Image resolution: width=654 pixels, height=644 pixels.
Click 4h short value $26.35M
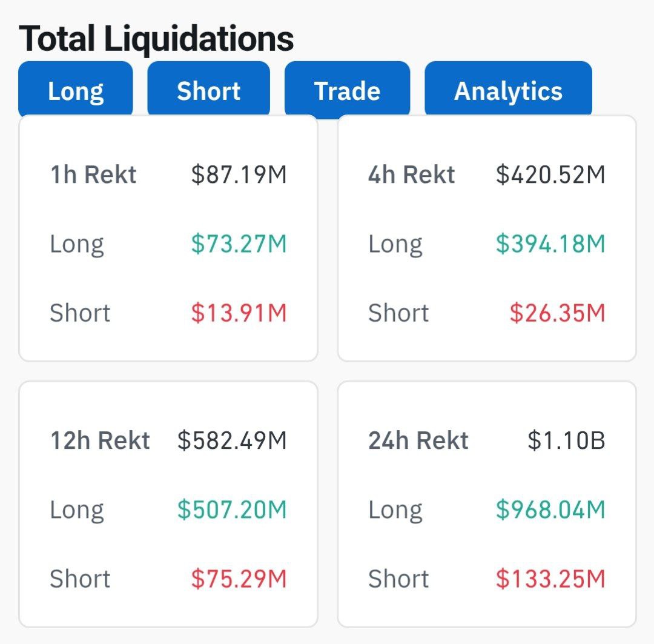[x=557, y=313]
